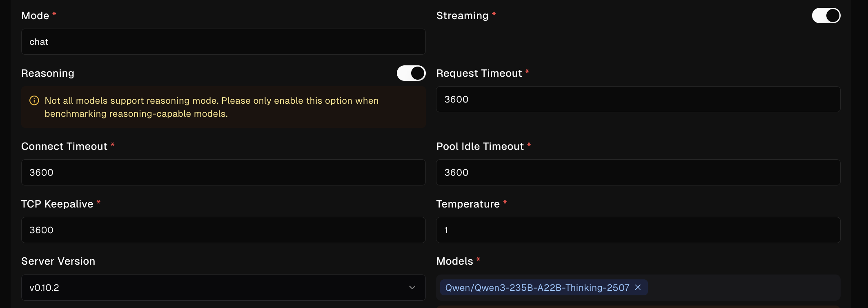Click the Temperature value field
The width and height of the screenshot is (868, 308).
click(638, 230)
